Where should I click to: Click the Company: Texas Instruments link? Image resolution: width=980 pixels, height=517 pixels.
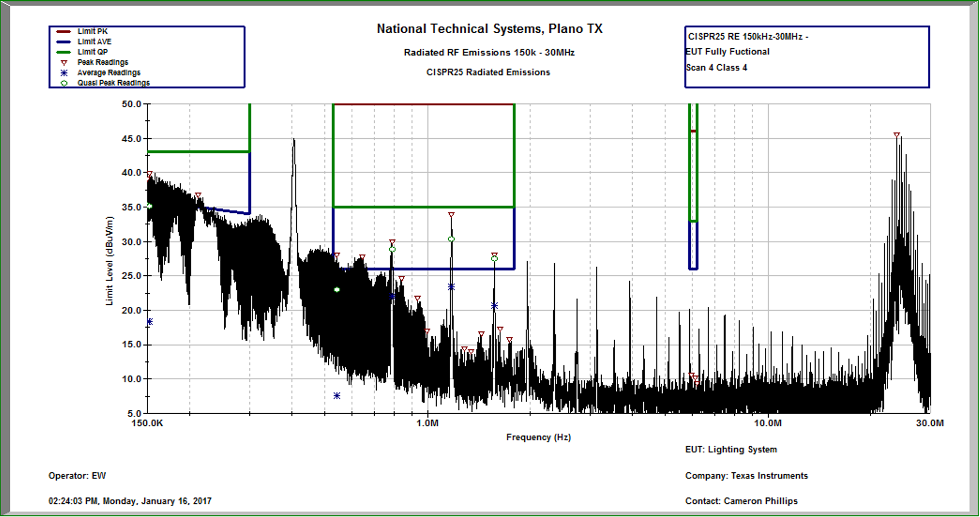click(746, 475)
